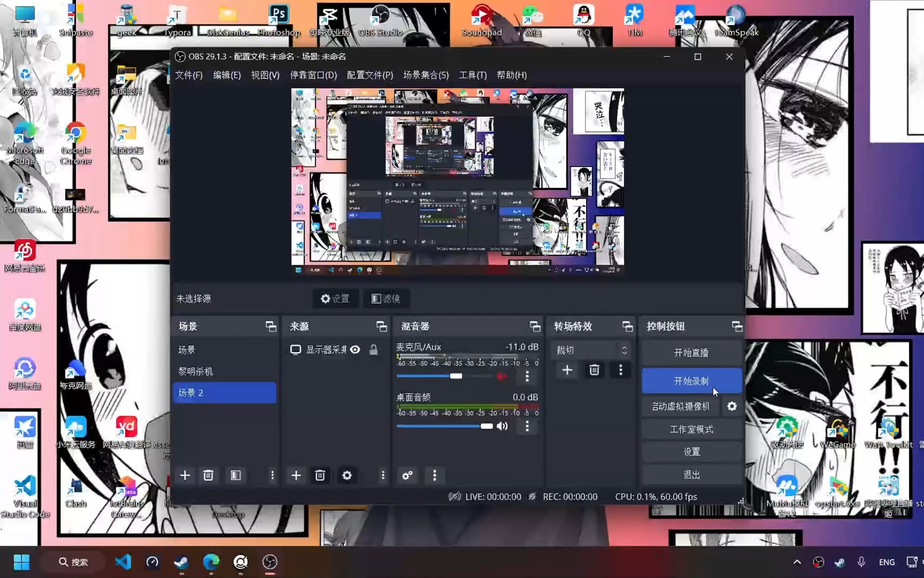Viewport: 924px width, 578px height.
Task: Open Photoshop desktop shortcut
Action: pyautogui.click(x=279, y=21)
